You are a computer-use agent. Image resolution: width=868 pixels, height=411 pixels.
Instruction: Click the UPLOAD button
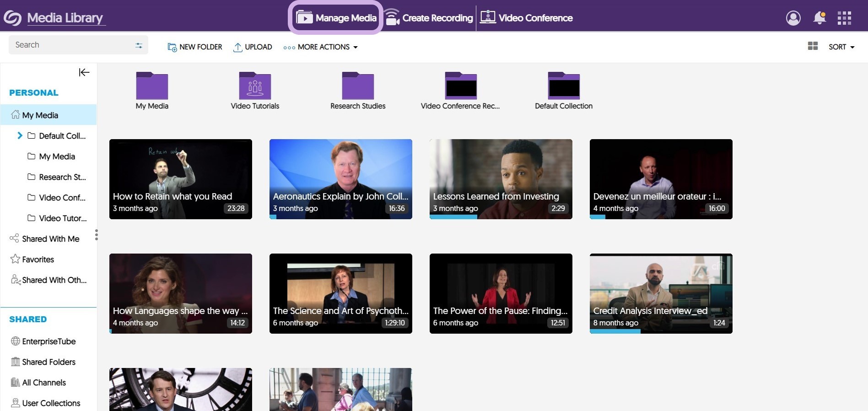pyautogui.click(x=253, y=47)
